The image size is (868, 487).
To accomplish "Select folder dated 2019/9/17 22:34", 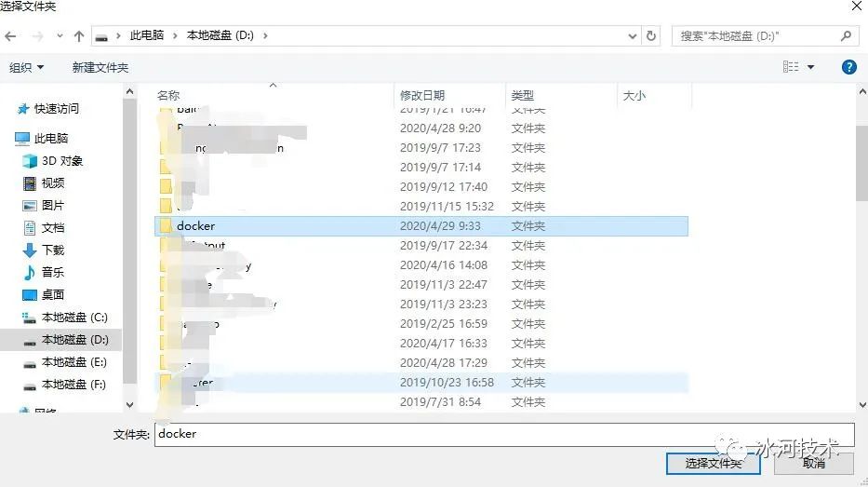I will [421, 246].
